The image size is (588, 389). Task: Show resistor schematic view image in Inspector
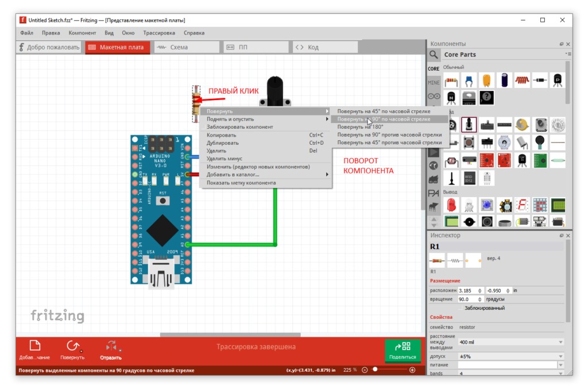click(455, 260)
